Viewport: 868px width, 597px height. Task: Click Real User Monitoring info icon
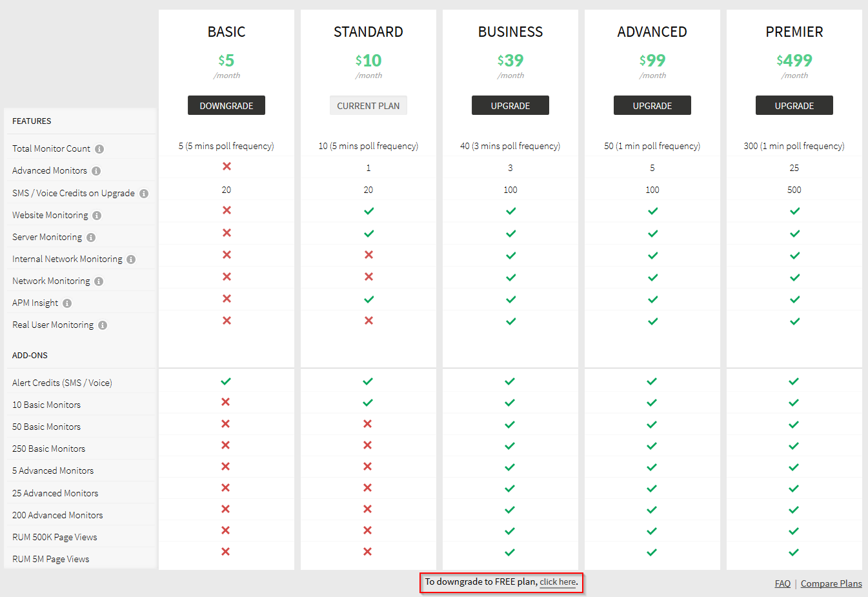[103, 325]
